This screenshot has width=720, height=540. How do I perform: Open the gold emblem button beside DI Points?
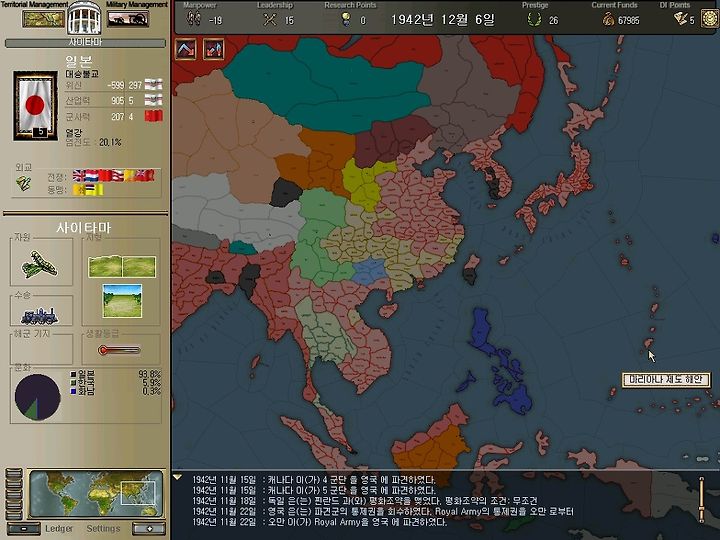pyautogui.click(x=709, y=19)
